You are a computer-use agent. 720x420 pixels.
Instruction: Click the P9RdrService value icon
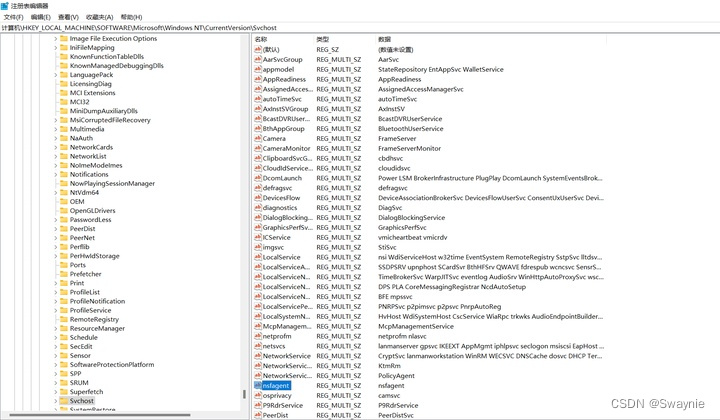point(258,405)
